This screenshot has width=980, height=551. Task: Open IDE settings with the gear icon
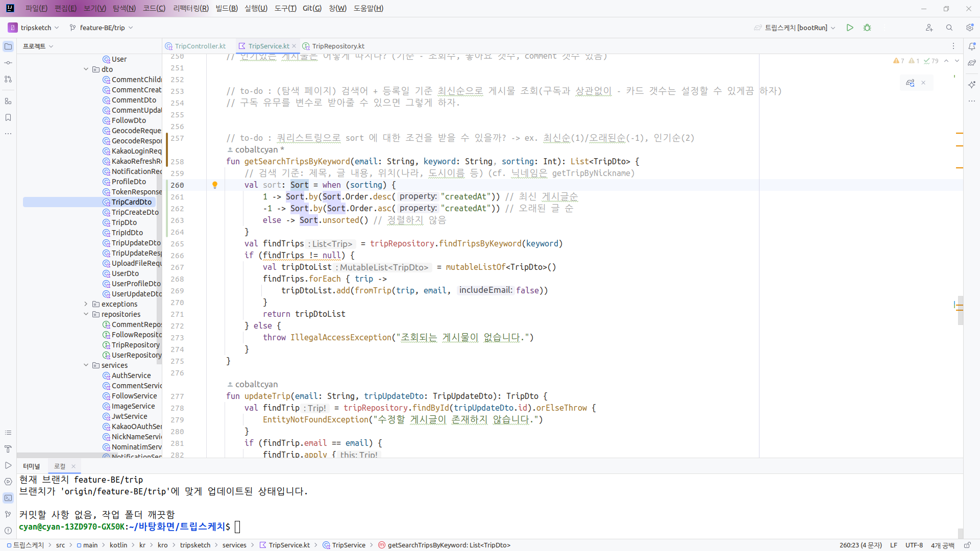coord(970,28)
